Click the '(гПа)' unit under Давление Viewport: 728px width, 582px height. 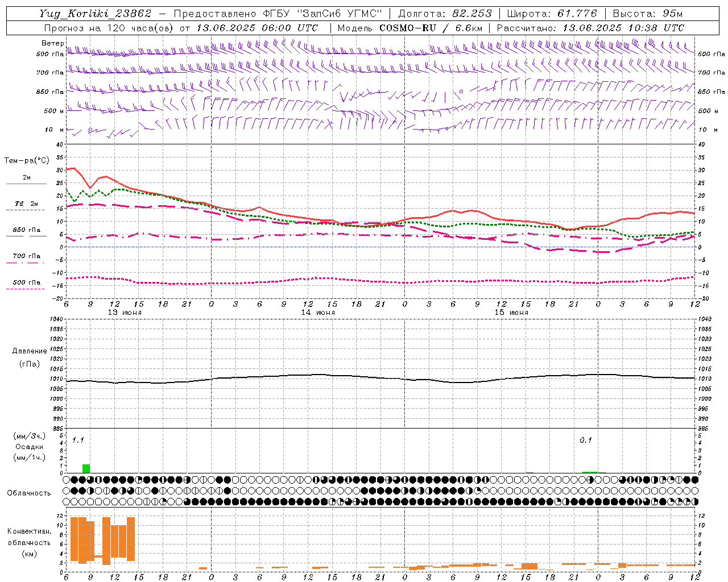tap(29, 364)
